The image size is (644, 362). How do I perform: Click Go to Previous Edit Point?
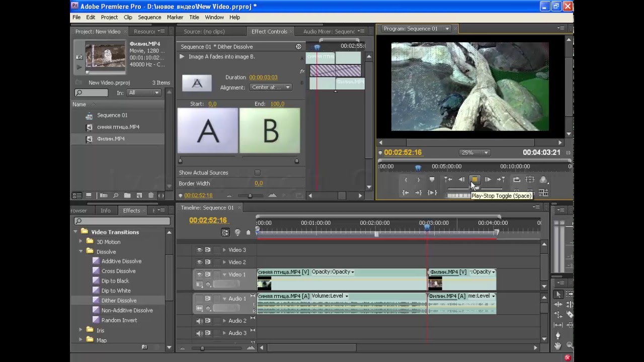(447, 179)
